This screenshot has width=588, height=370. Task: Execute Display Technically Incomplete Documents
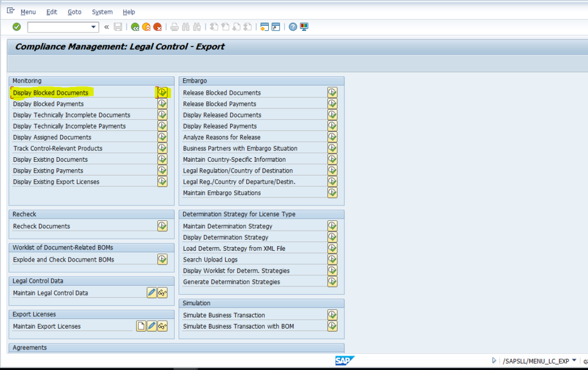click(162, 115)
